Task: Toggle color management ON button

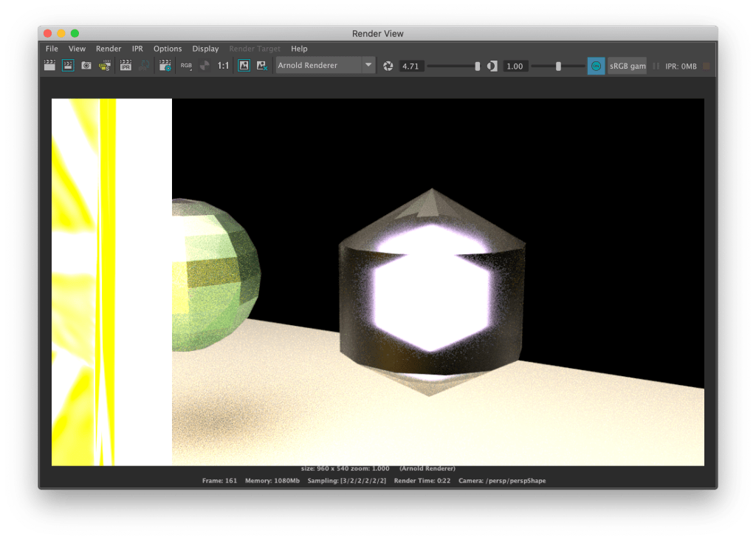Action: tap(596, 66)
